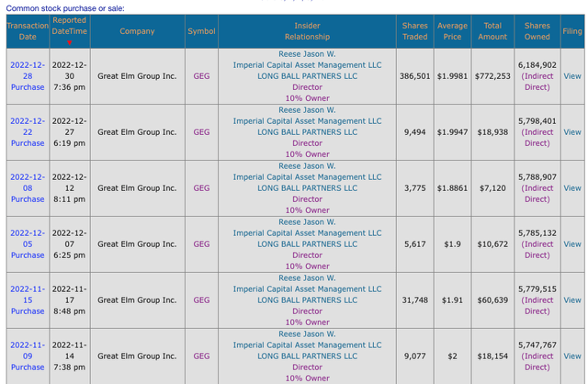588x384 pixels.
Task: View filing for the 9,494 shares purchase
Action: point(572,132)
